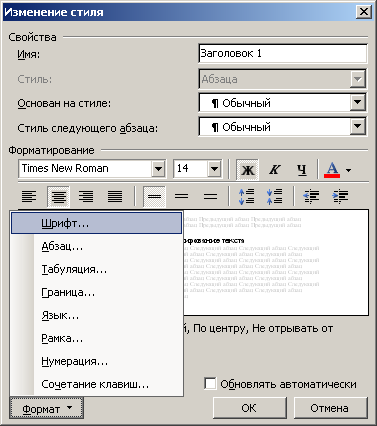Choose 'Граница...' menu entry

[x=96, y=292]
